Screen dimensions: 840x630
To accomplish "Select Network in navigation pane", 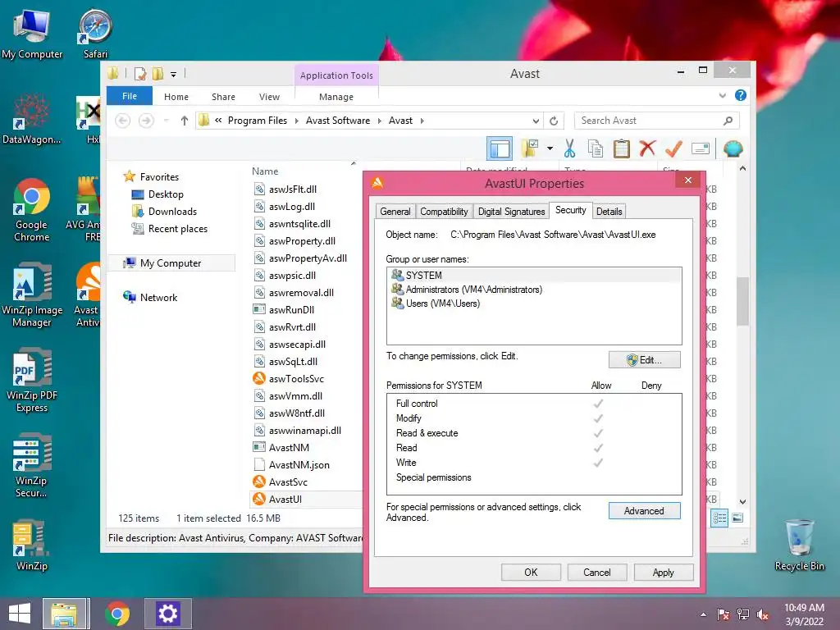I will (x=158, y=297).
